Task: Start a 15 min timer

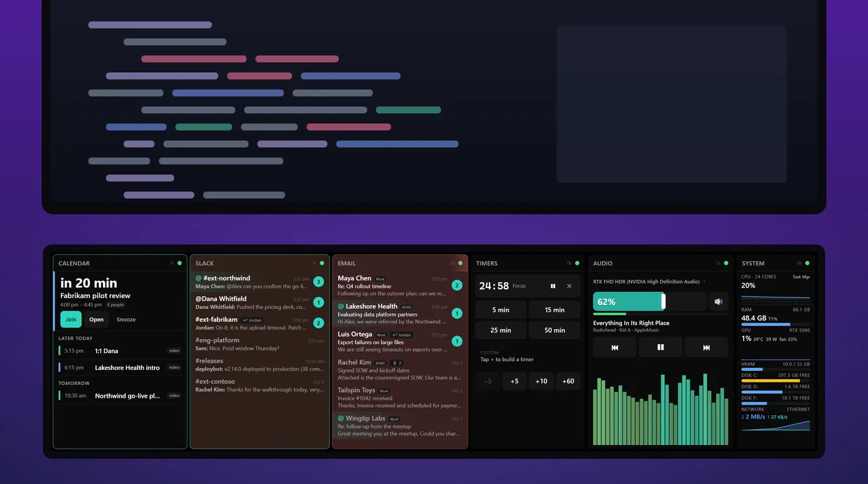Action: point(554,310)
